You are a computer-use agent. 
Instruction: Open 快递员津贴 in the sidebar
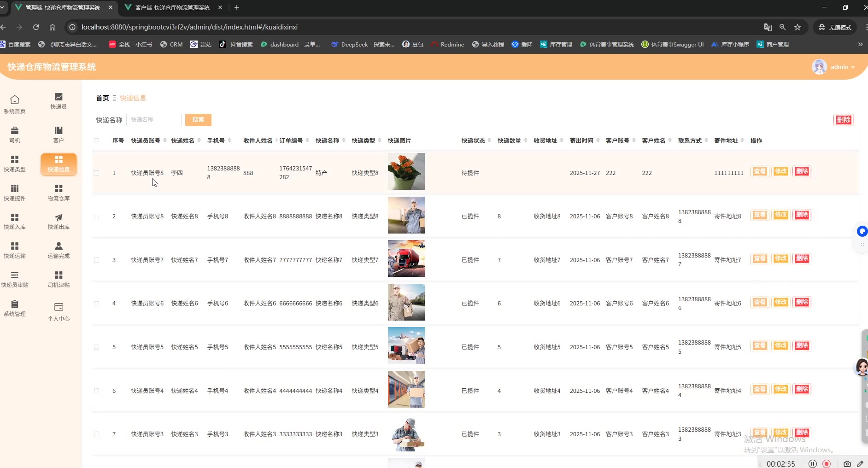(15, 280)
